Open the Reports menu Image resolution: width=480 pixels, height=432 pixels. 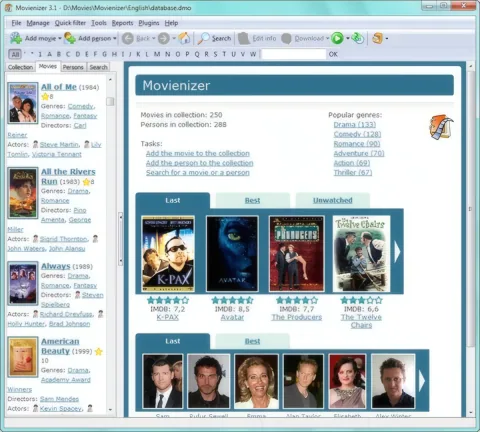(x=122, y=23)
